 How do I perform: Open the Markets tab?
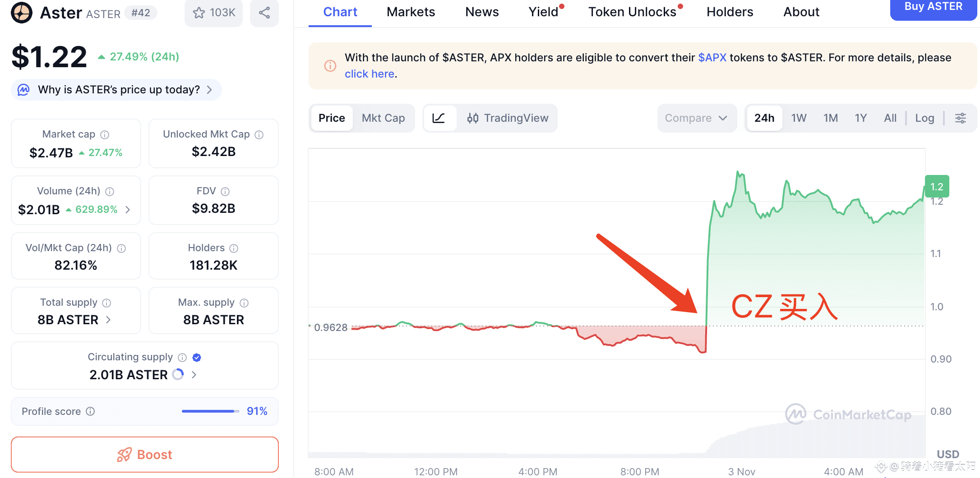point(411,12)
